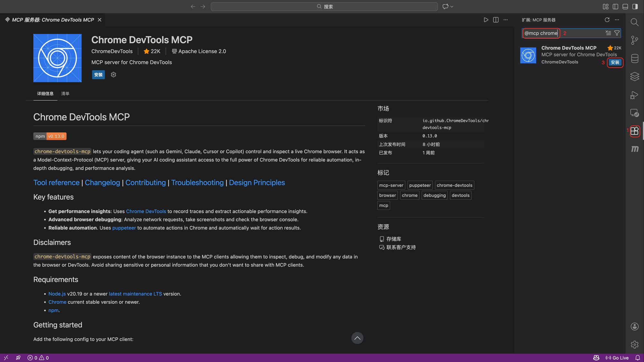Open the notifications bell in status bar
The width and height of the screenshot is (644, 362).
point(637,358)
